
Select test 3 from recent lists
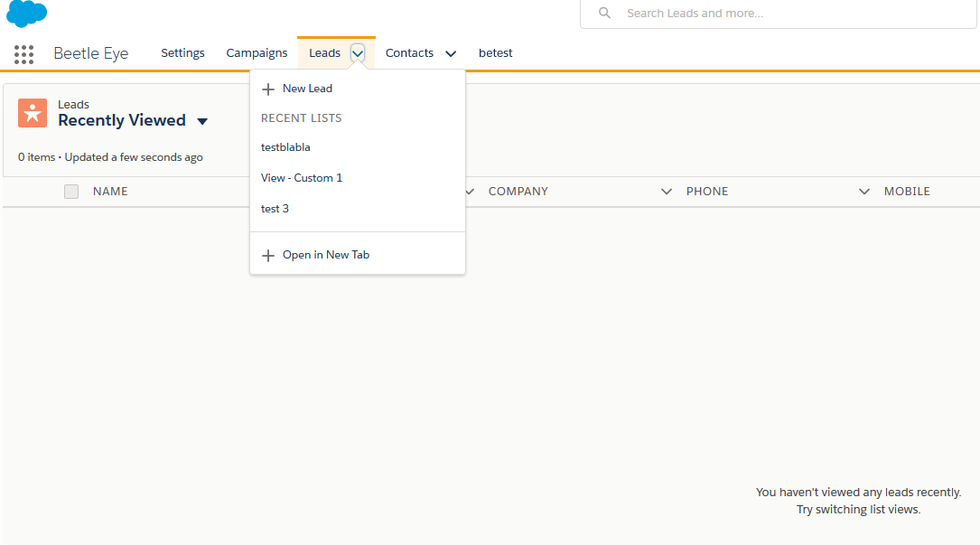(x=275, y=209)
